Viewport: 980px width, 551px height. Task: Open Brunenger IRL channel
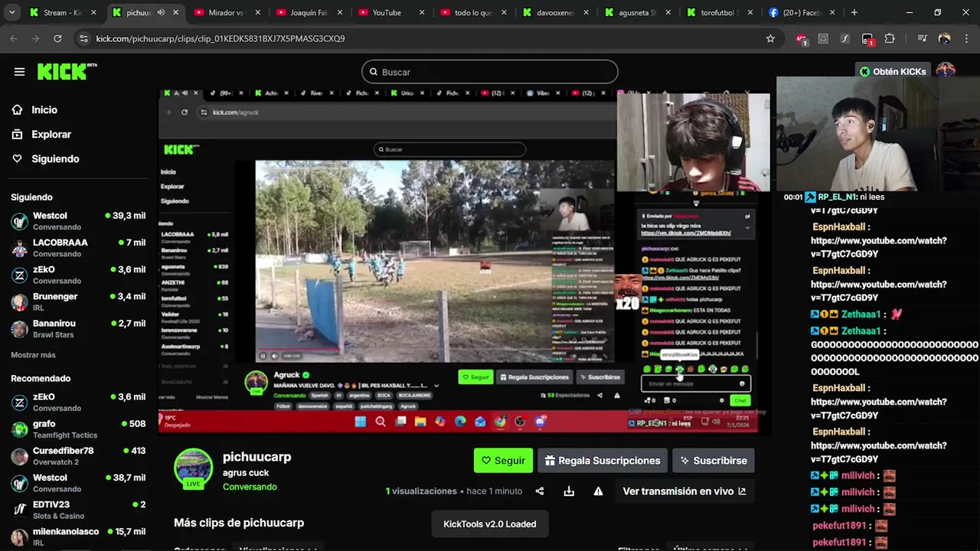pyautogui.click(x=77, y=302)
